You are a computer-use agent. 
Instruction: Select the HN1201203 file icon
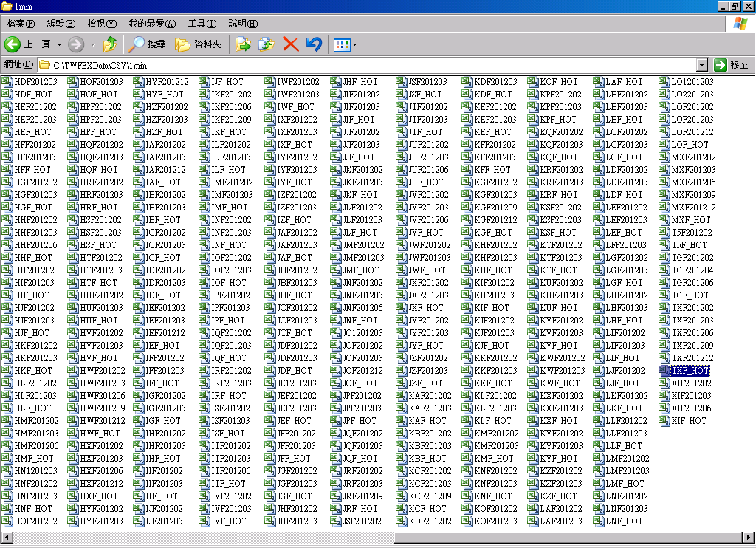point(7,470)
